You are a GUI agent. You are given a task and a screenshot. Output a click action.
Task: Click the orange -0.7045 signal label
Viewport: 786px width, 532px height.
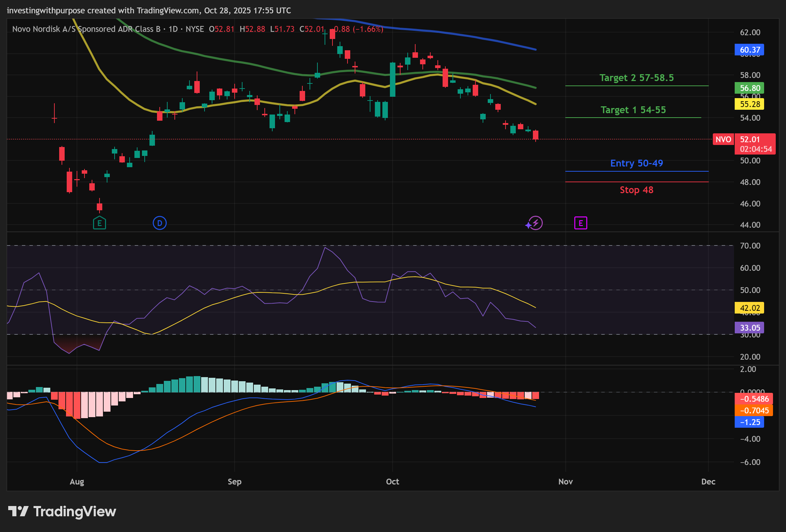click(x=754, y=411)
